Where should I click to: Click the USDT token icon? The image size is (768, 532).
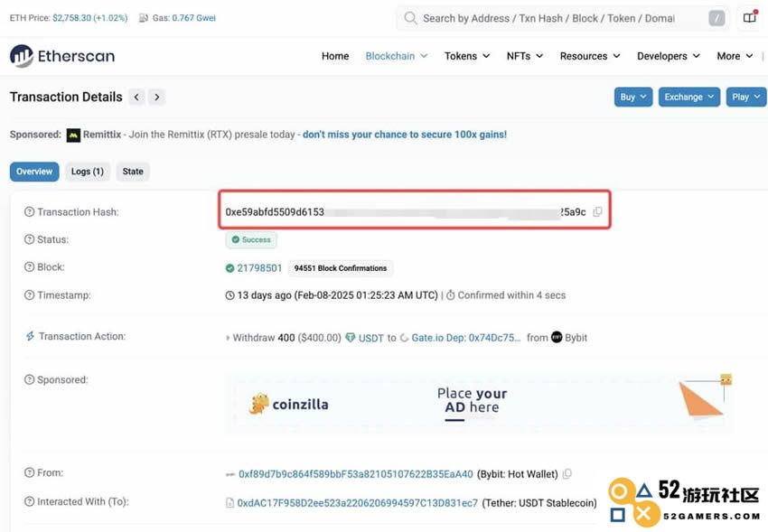click(351, 338)
